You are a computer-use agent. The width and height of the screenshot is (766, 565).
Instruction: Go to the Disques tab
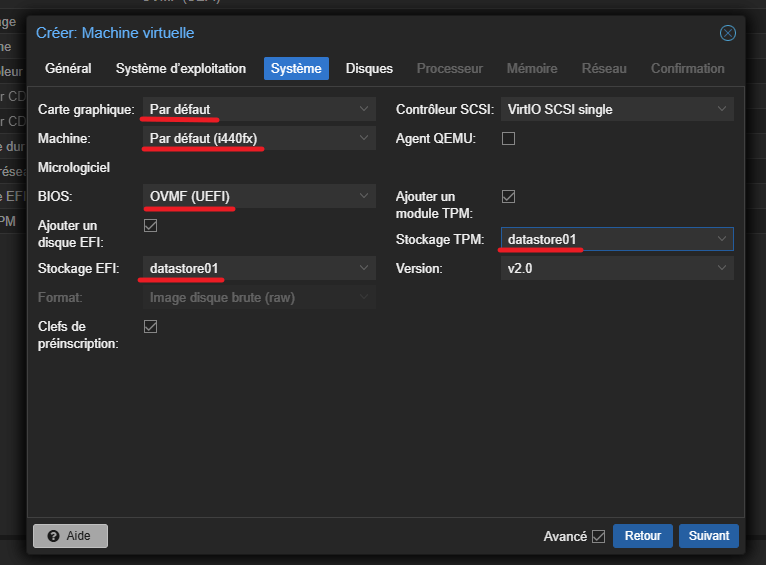369,68
